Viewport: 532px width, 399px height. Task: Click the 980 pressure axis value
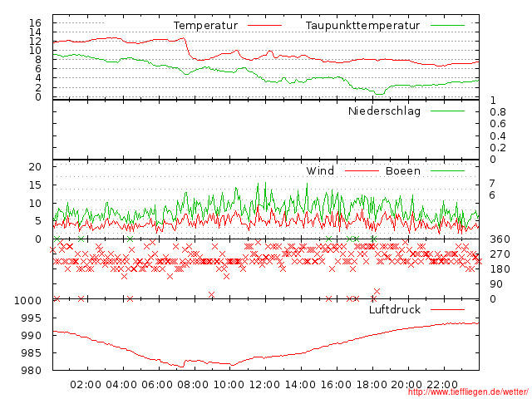pos(31,371)
